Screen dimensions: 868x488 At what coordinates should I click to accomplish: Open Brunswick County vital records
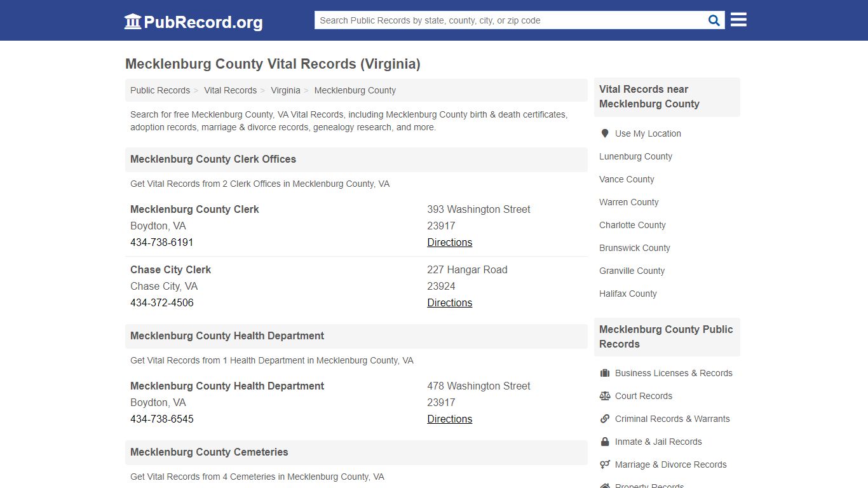[x=634, y=248]
